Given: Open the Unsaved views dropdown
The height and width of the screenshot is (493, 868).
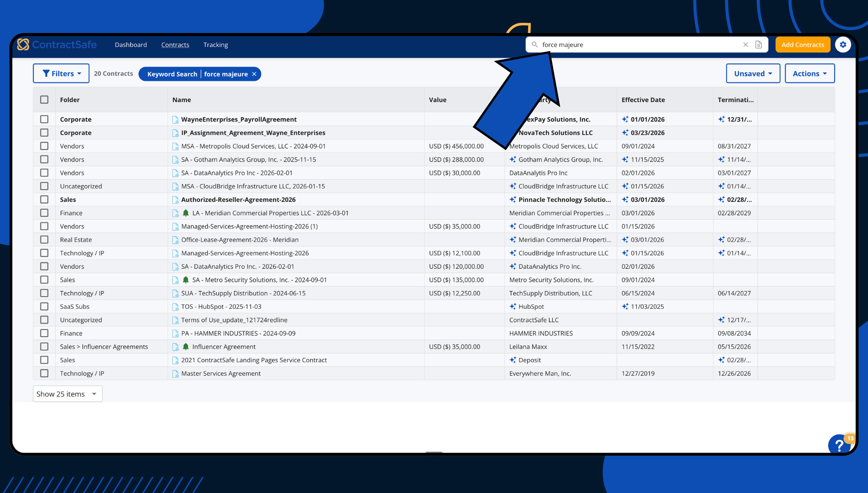Looking at the screenshot, I should (x=753, y=73).
